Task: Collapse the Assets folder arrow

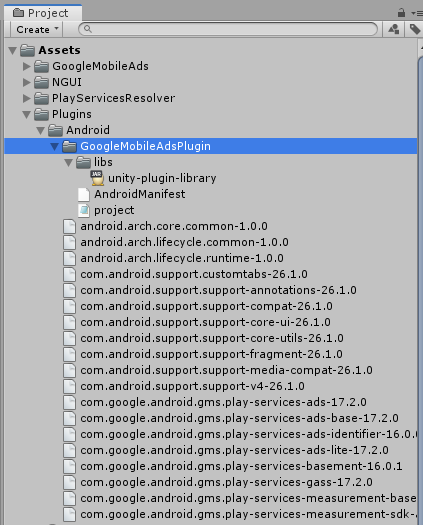Action: click(x=13, y=51)
